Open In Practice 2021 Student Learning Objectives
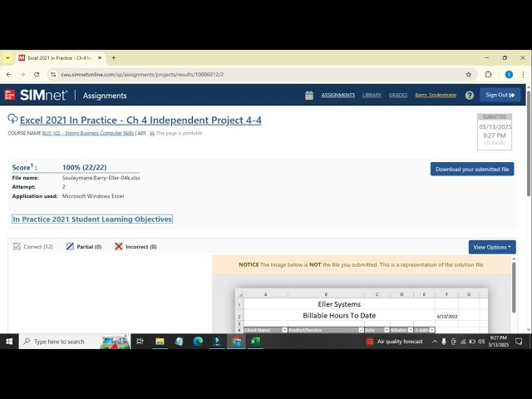 (92, 219)
